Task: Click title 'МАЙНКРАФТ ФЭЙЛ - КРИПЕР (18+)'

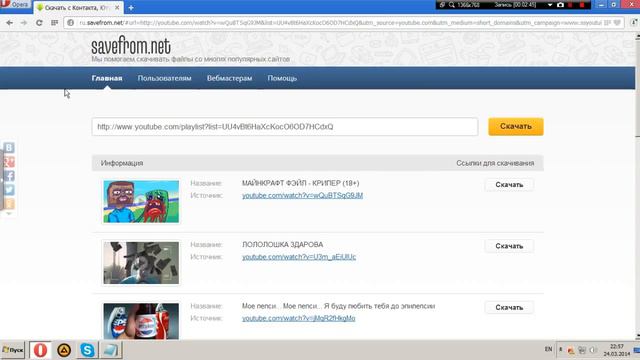Action: point(300,183)
